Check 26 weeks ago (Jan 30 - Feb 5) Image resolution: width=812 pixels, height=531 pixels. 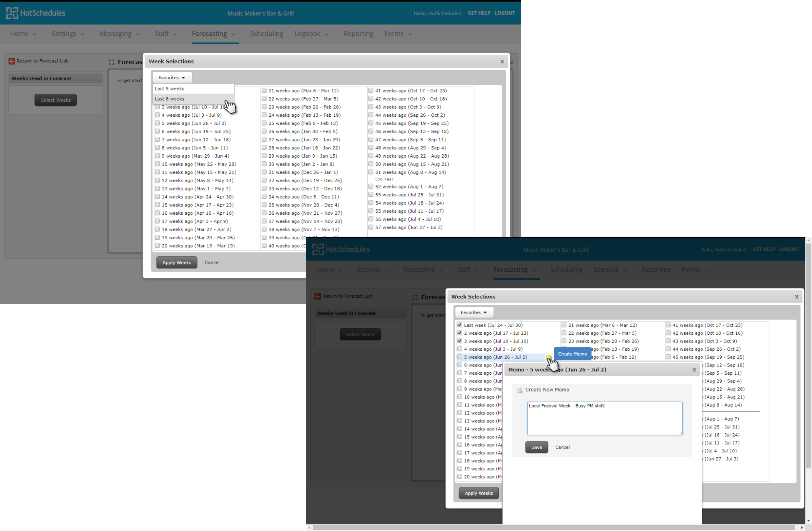tap(264, 131)
